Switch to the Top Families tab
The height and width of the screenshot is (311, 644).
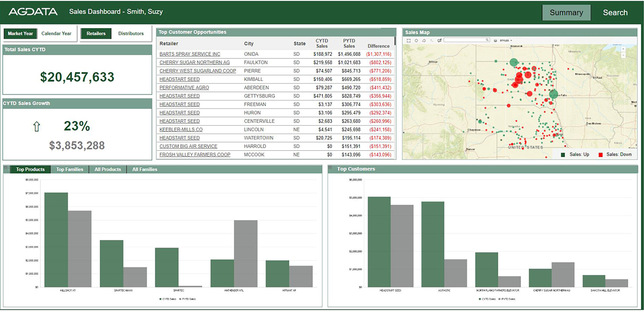coord(70,169)
